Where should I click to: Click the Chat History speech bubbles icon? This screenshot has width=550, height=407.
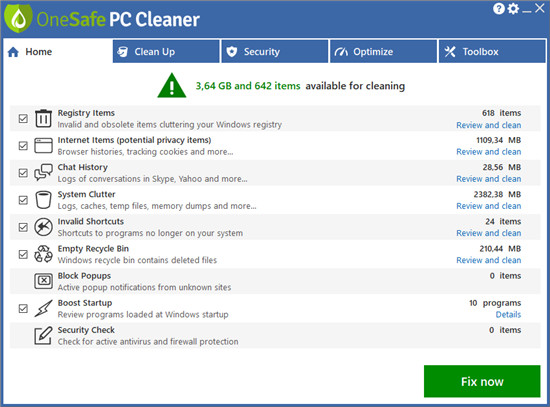pos(43,172)
